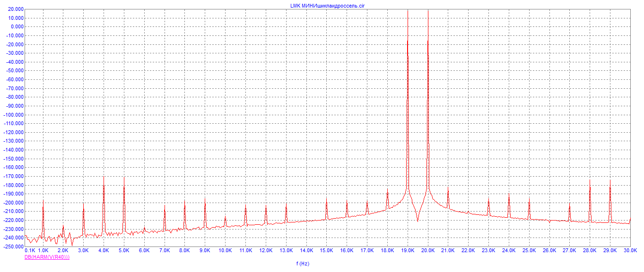The image size is (644, 272).
Task: Select the 18.0K frequency tick label
Action: coord(387,250)
